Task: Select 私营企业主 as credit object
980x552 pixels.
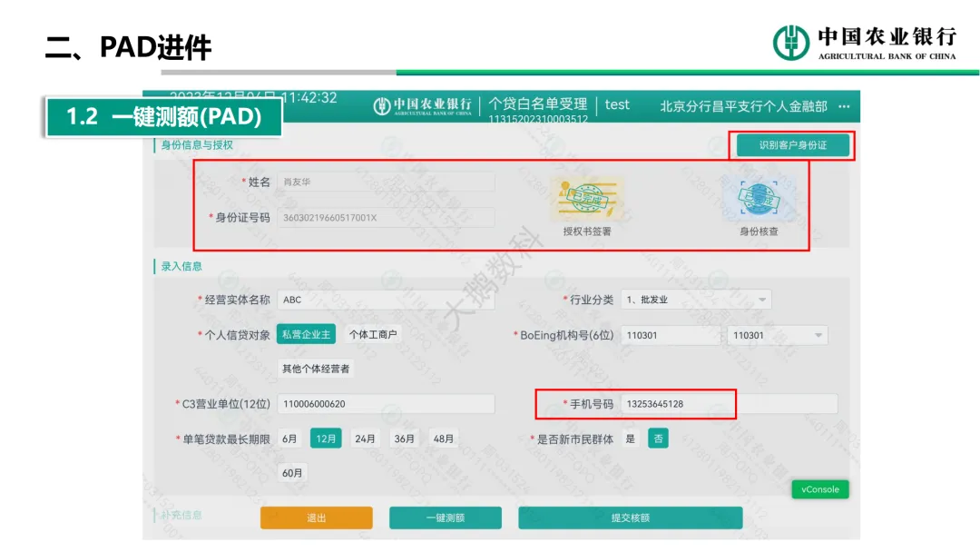Action: [307, 334]
